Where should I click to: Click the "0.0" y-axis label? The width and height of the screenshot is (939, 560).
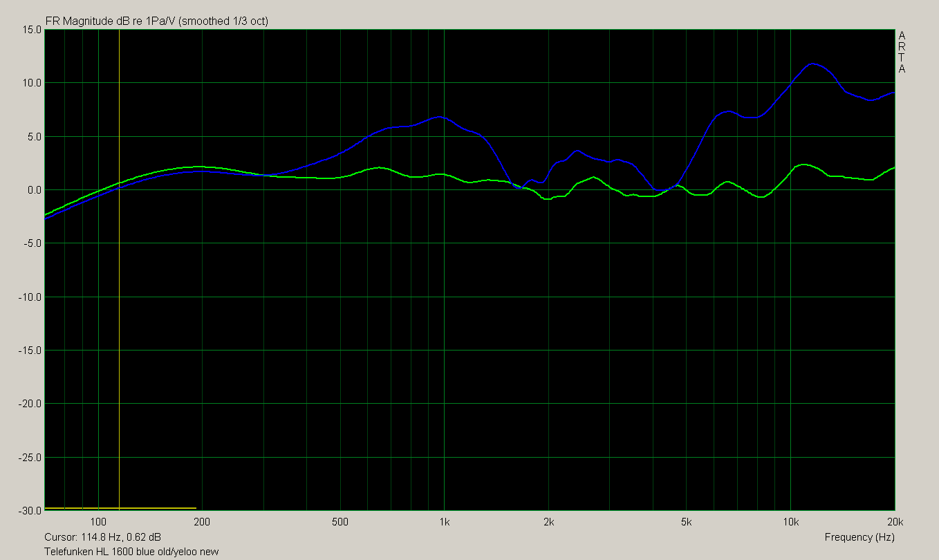coord(34,190)
